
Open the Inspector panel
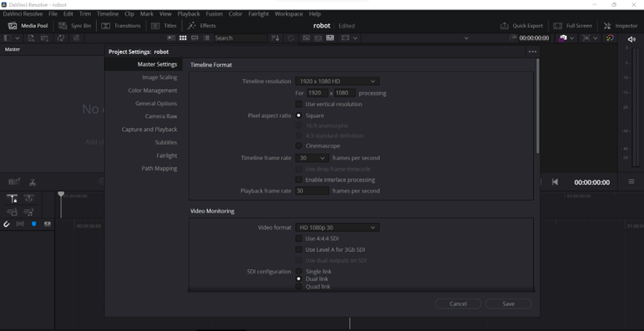(x=621, y=25)
